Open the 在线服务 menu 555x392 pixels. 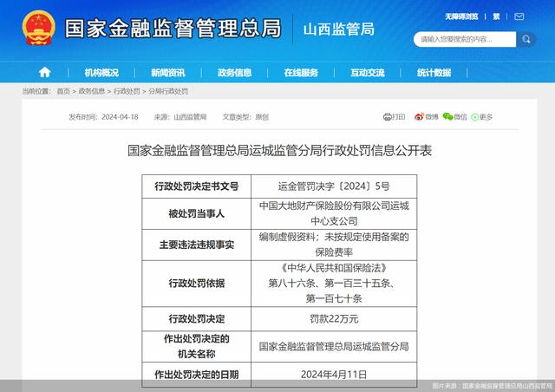click(301, 73)
